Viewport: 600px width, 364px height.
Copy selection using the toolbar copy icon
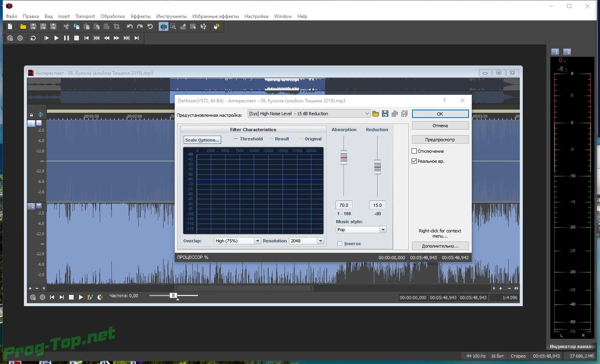point(76,26)
